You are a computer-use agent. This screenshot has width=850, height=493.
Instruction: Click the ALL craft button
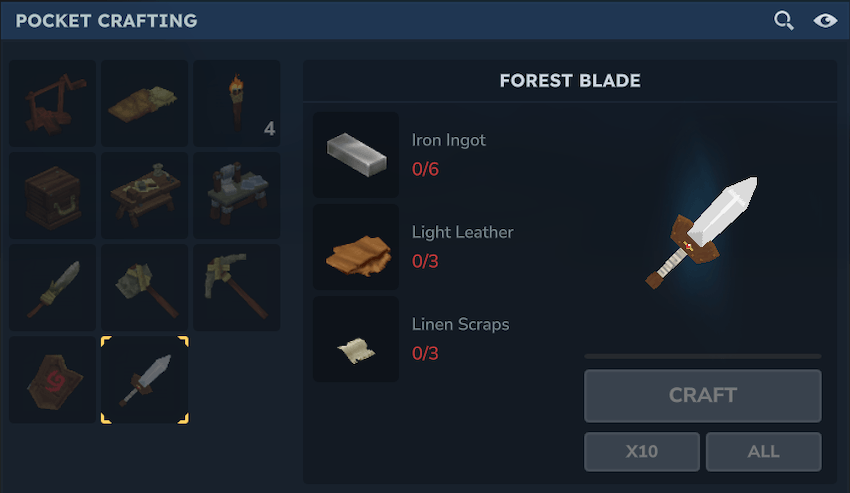coord(763,451)
